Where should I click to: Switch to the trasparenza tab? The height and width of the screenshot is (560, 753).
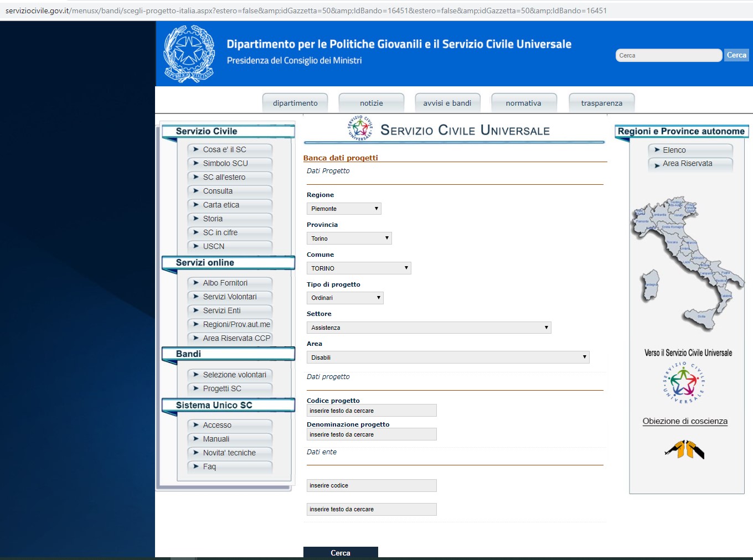(x=601, y=103)
